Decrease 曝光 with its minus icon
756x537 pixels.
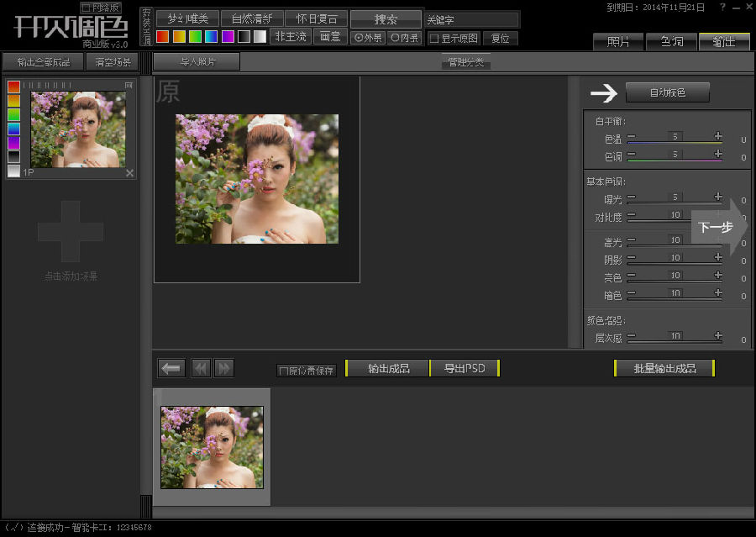pyautogui.click(x=631, y=197)
